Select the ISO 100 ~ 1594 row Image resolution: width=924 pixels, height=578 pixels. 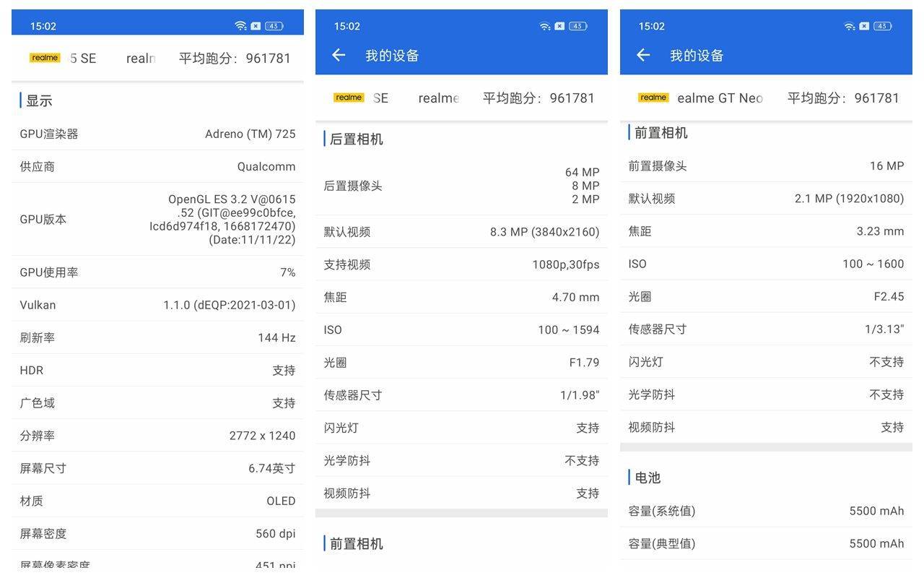[x=461, y=329]
